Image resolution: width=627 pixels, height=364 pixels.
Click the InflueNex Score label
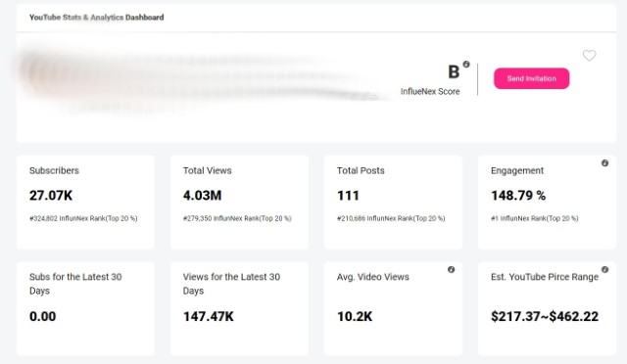click(430, 92)
